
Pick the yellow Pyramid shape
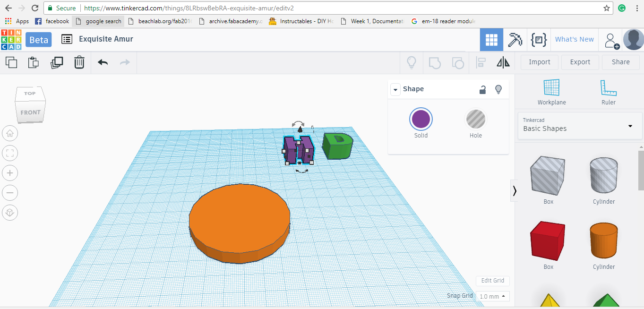(x=549, y=300)
